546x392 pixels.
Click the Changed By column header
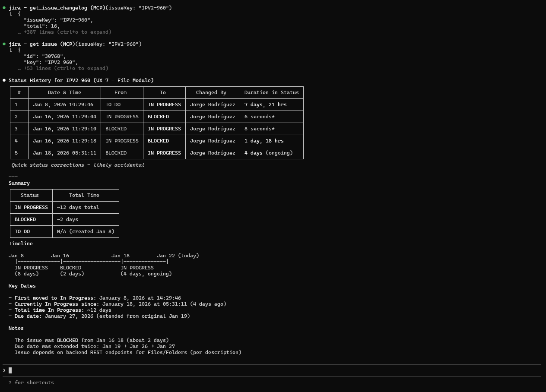(x=211, y=92)
